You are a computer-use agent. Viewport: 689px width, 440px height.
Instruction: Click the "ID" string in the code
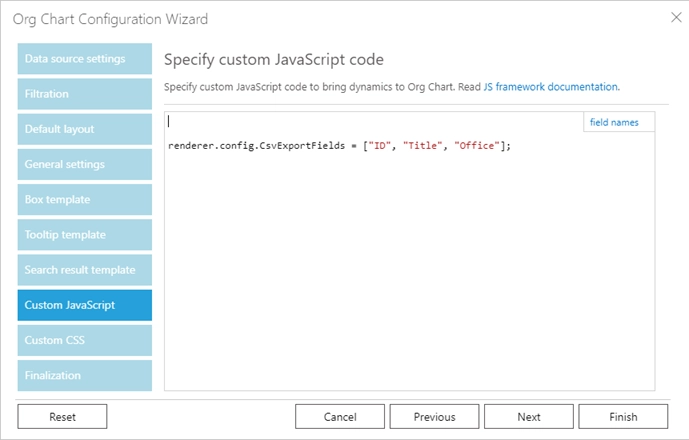379,145
